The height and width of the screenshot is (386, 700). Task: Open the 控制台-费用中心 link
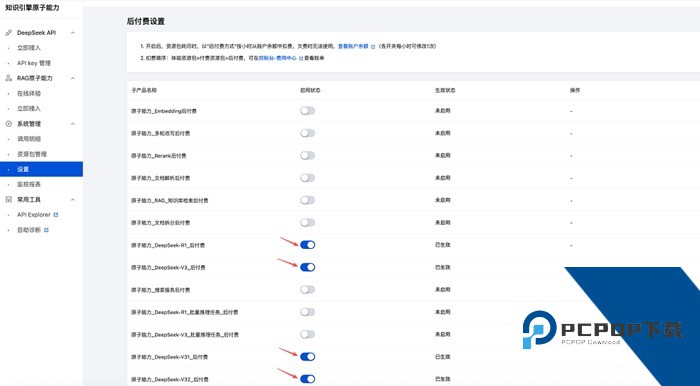pos(278,58)
